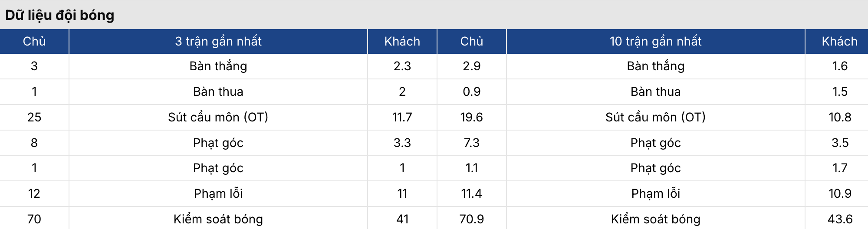Screen dimensions: 868x229
Task: Select the "10 trận gần nhất" column header
Action: click(x=655, y=41)
